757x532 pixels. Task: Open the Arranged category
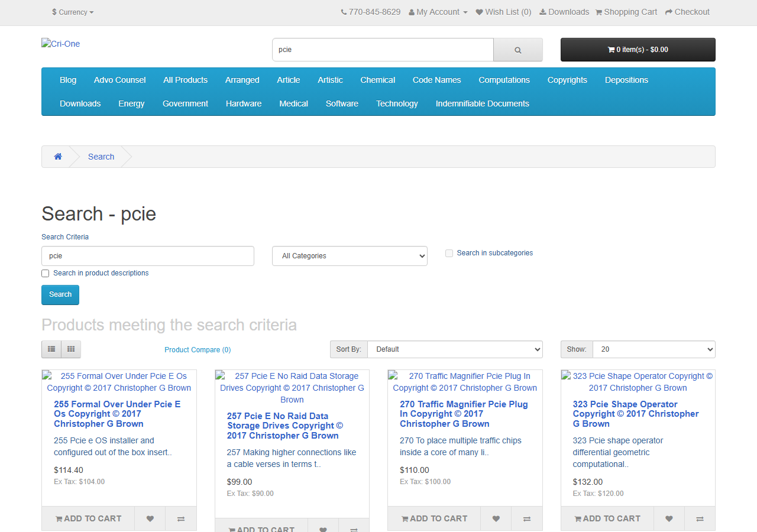tap(242, 80)
